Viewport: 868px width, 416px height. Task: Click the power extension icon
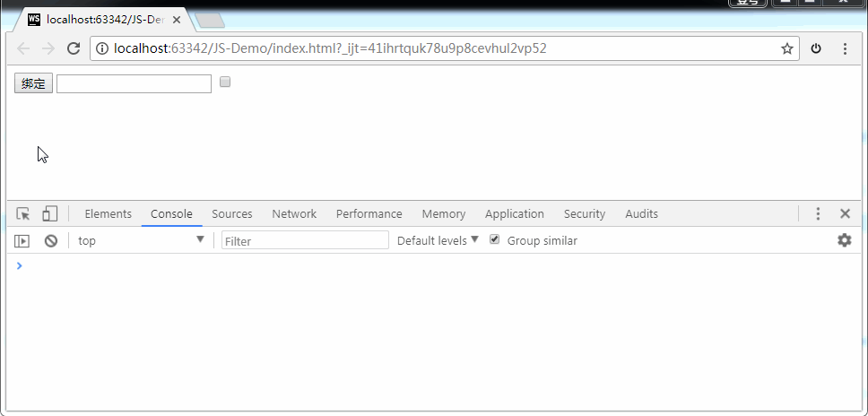tap(816, 48)
